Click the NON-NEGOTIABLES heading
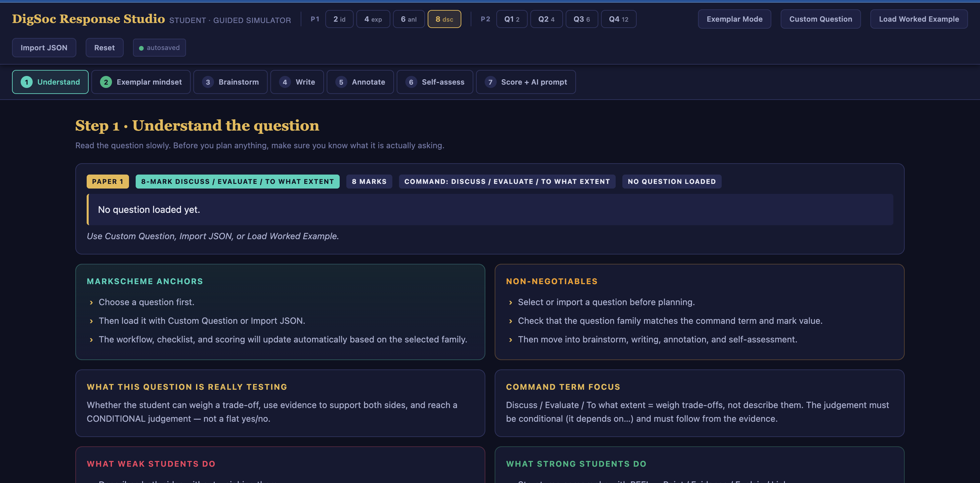 pyautogui.click(x=552, y=281)
